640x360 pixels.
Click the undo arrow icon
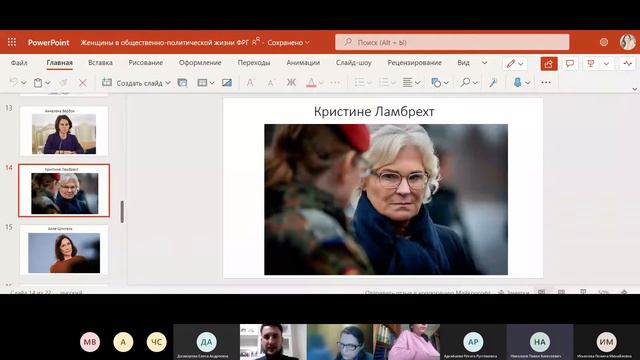pyautogui.click(x=13, y=82)
